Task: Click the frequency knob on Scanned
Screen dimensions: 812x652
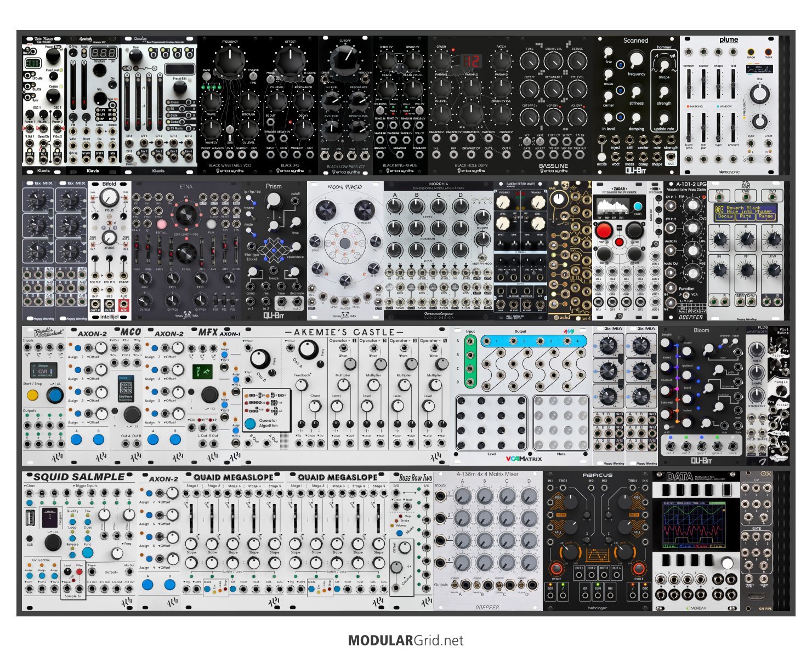Action: (636, 59)
